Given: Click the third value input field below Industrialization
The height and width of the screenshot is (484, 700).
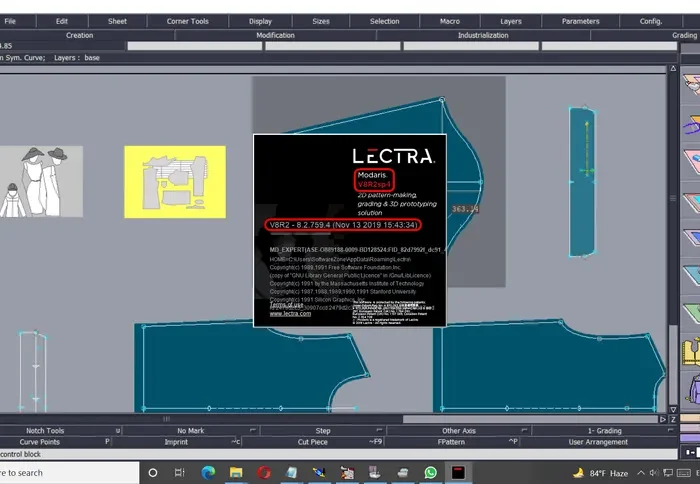Looking at the screenshot, I should [471, 46].
